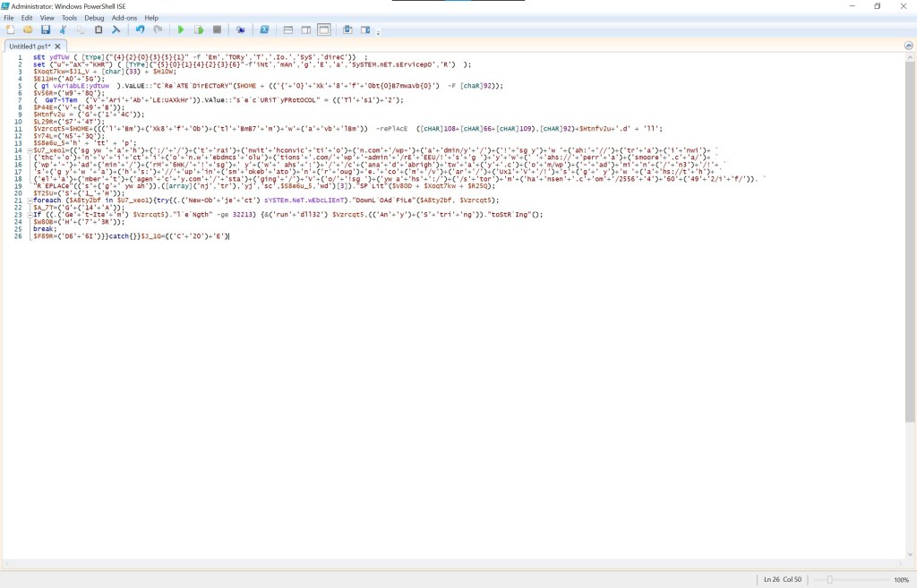Expand the toolbar overflow options arrow
Image resolution: width=917 pixels, height=588 pixels.
click(379, 32)
